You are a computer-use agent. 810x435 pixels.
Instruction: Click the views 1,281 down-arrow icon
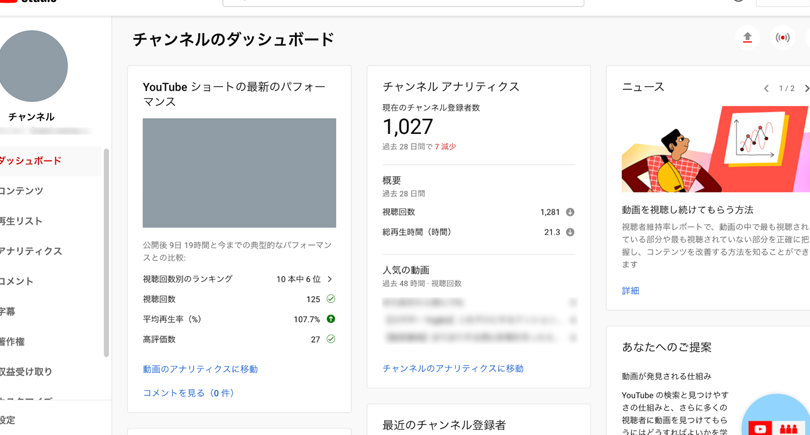570,212
